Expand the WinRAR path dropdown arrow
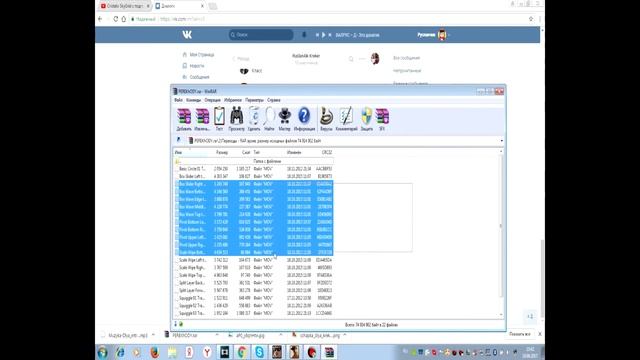 [x=501, y=141]
